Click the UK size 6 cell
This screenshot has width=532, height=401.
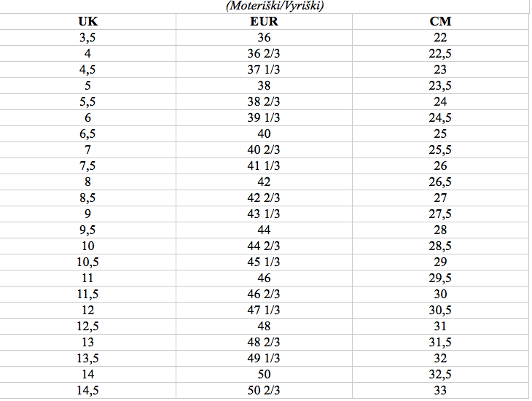coord(88,118)
